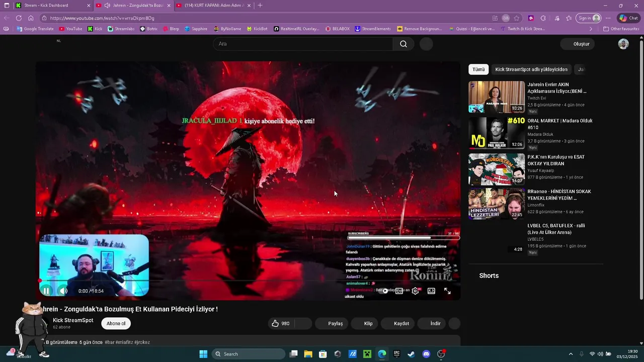Open the browser tab actions menu
The image size is (644, 362).
[x=7, y=6]
